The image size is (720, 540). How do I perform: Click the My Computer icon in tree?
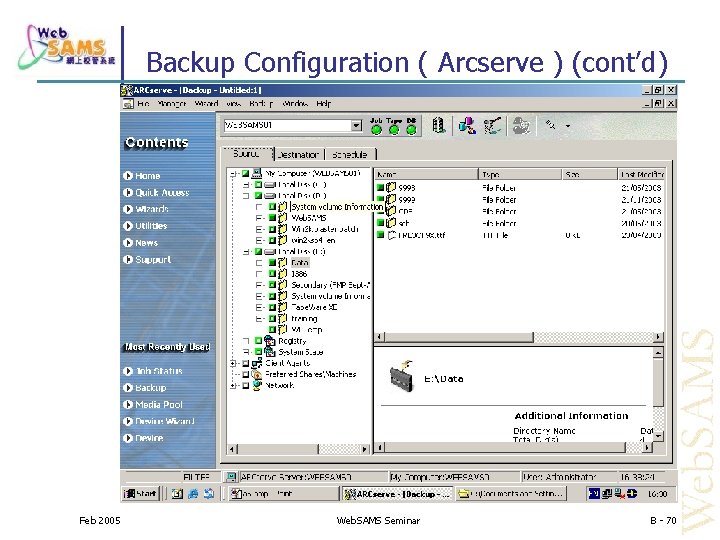coord(257,173)
